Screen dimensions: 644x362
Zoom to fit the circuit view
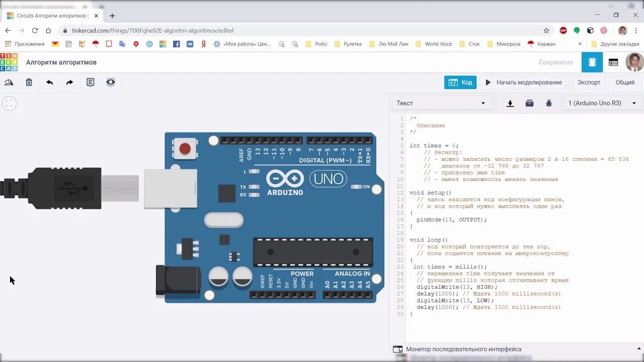tap(9, 104)
